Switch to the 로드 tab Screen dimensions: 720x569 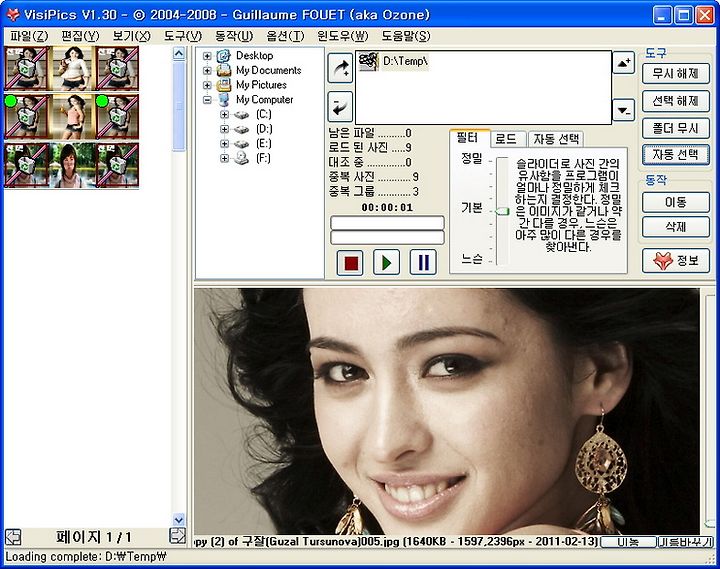(506, 139)
